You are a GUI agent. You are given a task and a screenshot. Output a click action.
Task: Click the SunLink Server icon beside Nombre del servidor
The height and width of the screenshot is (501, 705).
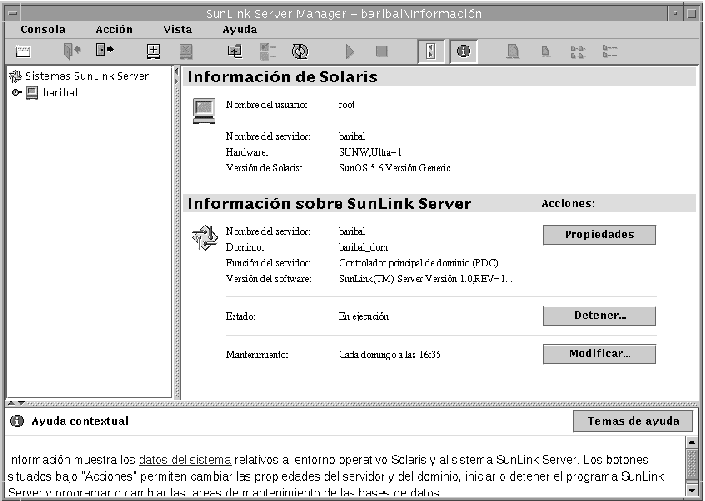pyautogui.click(x=205, y=238)
